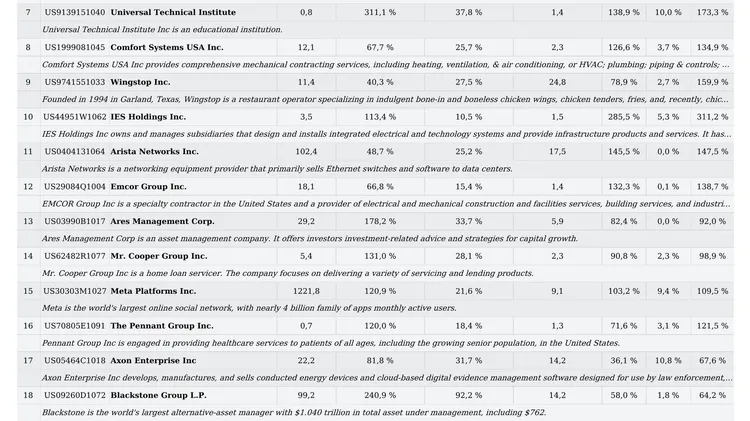750x421 pixels.
Task: Click Meta Platforms ISIN US30303M1027
Action: (75, 291)
